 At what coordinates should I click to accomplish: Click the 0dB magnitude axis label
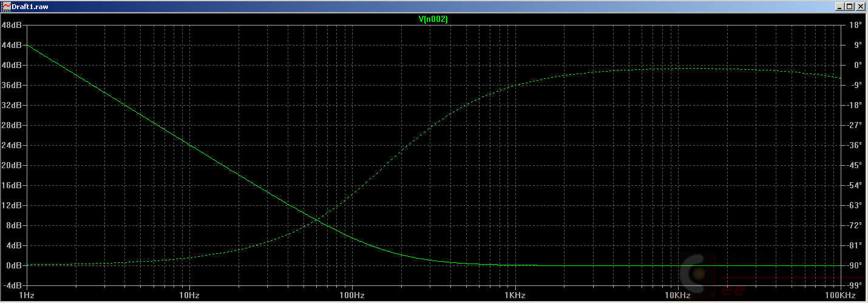[x=15, y=265]
